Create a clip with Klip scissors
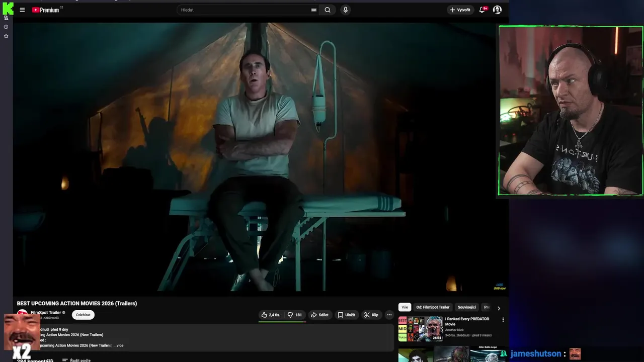 coord(371,315)
